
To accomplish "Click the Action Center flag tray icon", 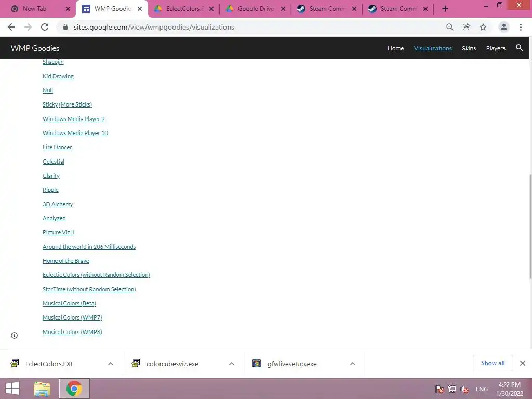I will 439,389.
